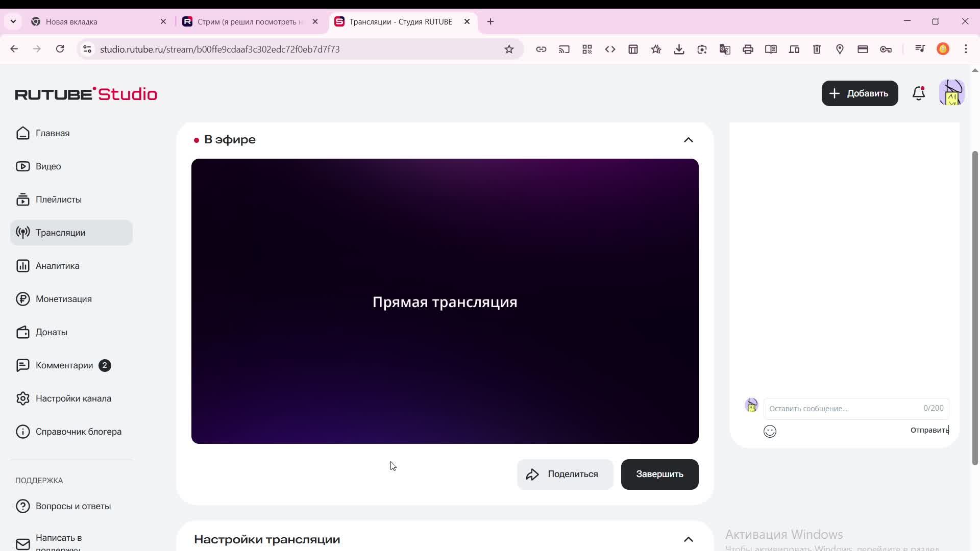Screen dimensions: 980x551
Task: Open the Плейлисты section
Action: (58, 199)
